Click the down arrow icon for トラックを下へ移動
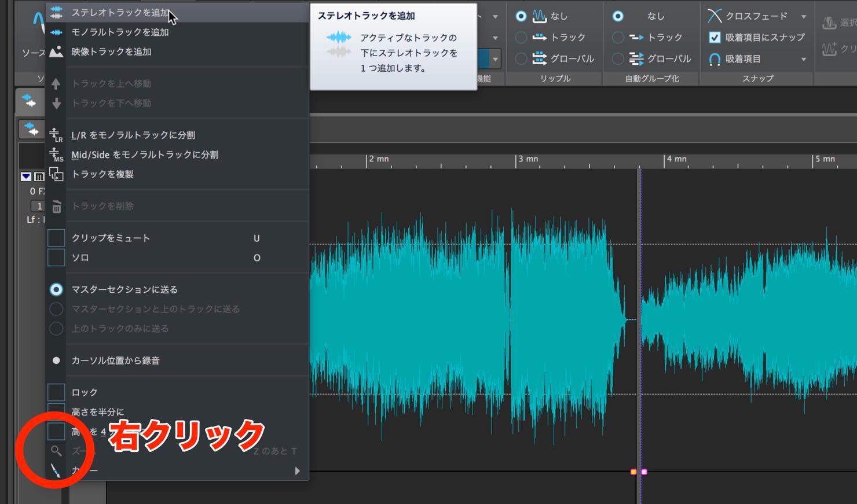 click(56, 103)
